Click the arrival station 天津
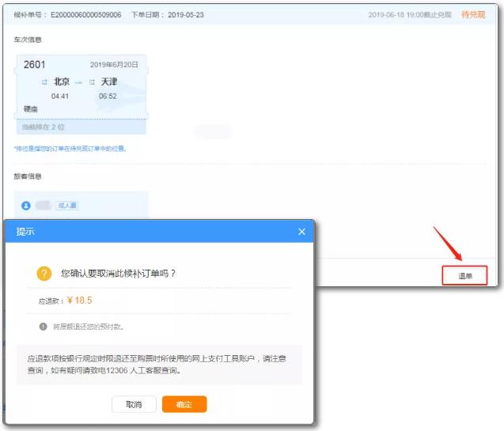 109,81
